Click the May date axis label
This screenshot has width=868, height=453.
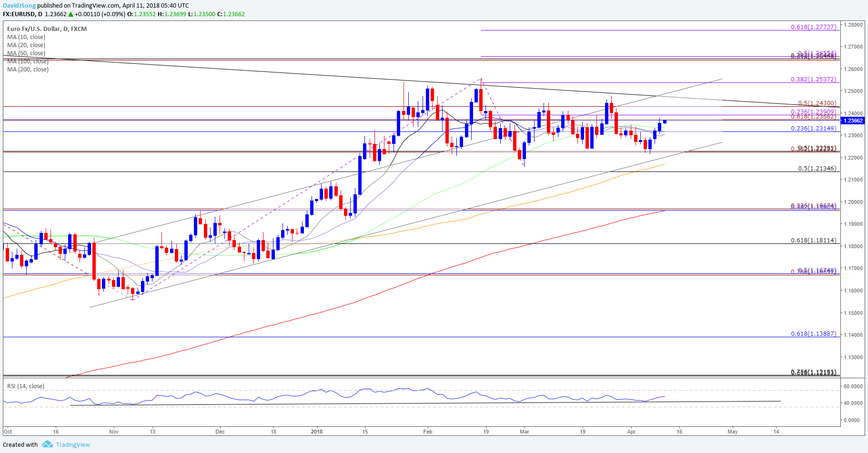[733, 432]
